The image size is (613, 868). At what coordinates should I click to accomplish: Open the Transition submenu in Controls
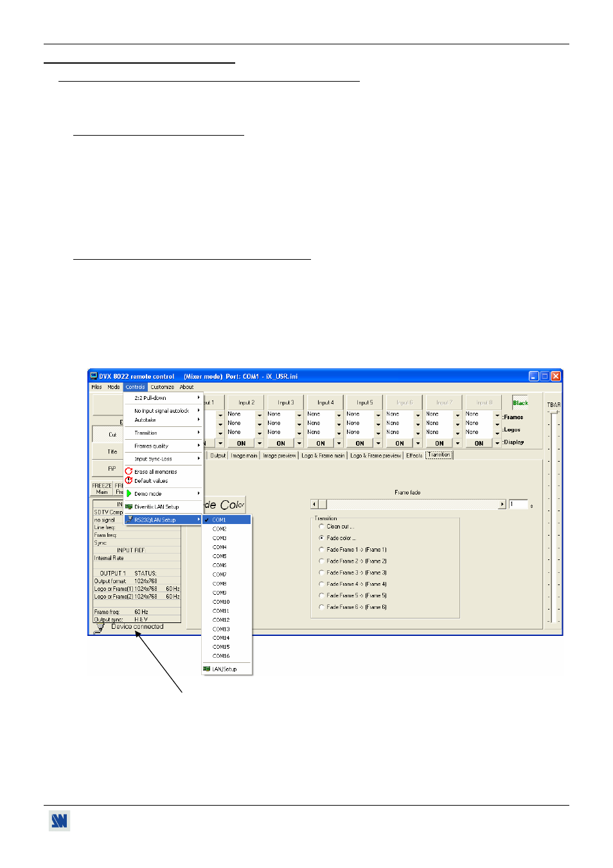(163, 433)
